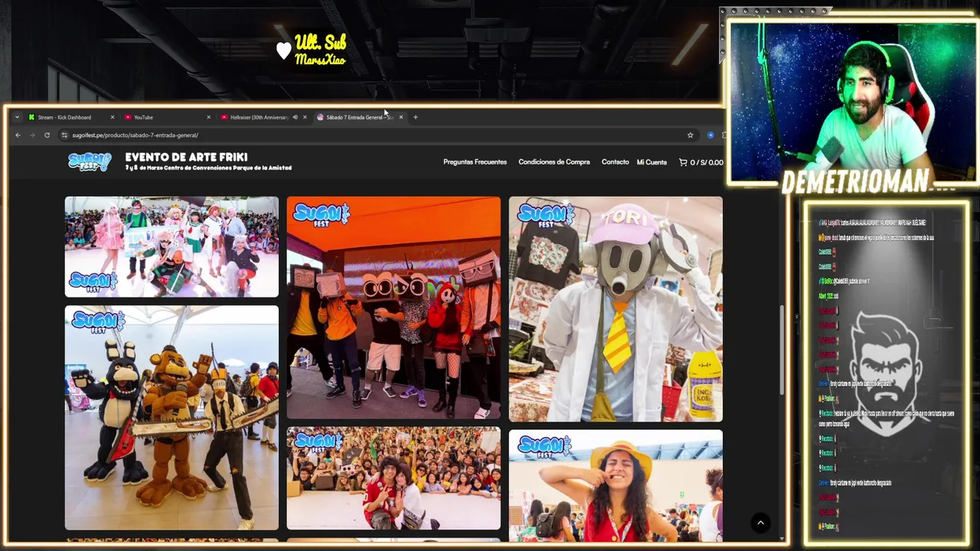Screen dimensions: 980x551
Task: Click the scroll-to-top arrow button
Action: (x=760, y=523)
